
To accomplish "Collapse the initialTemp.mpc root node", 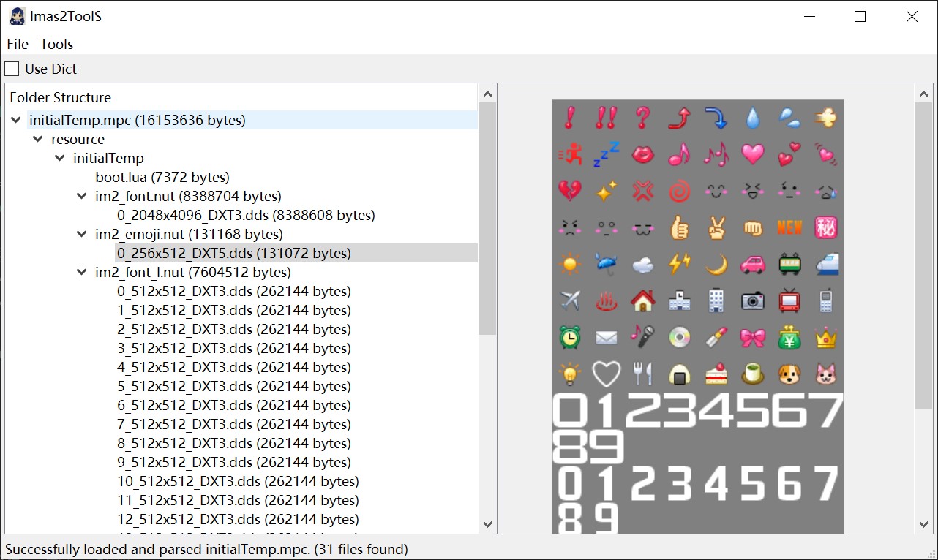I will [x=16, y=120].
